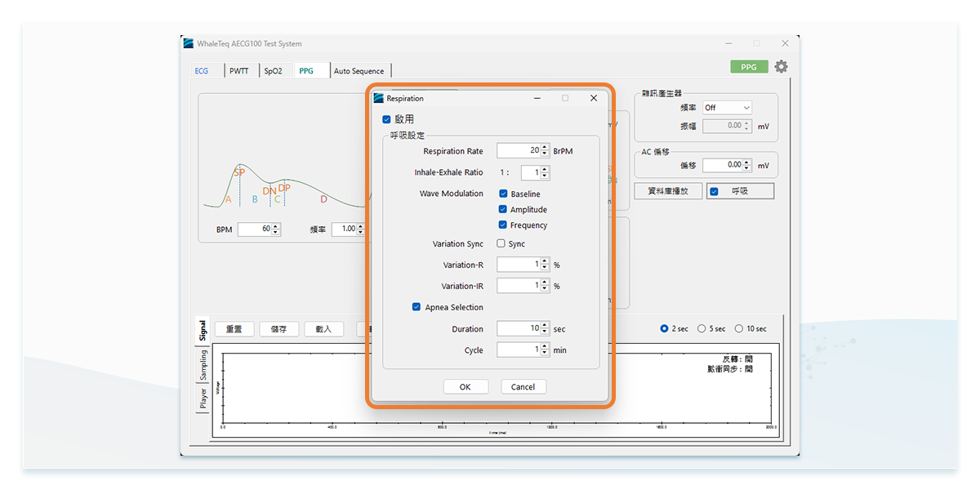Image resolution: width=980 pixels, height=490 pixels.
Task: Click the apnea Duration stepper arrows
Action: tap(545, 328)
